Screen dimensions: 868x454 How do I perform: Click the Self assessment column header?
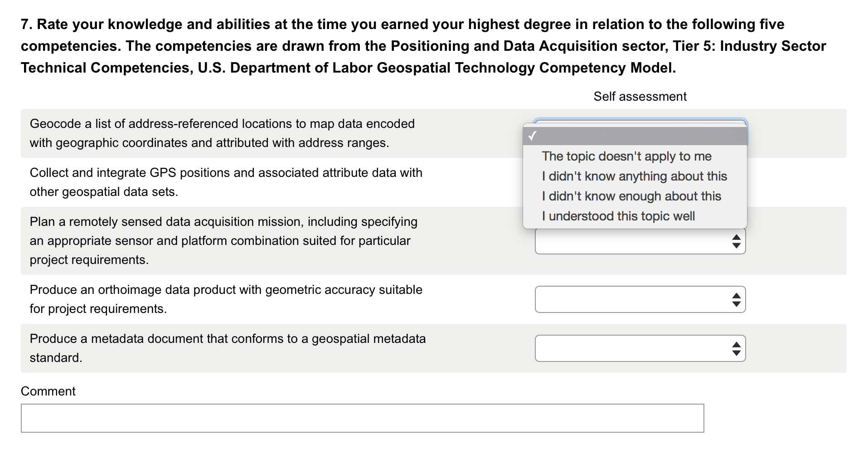[x=640, y=96]
